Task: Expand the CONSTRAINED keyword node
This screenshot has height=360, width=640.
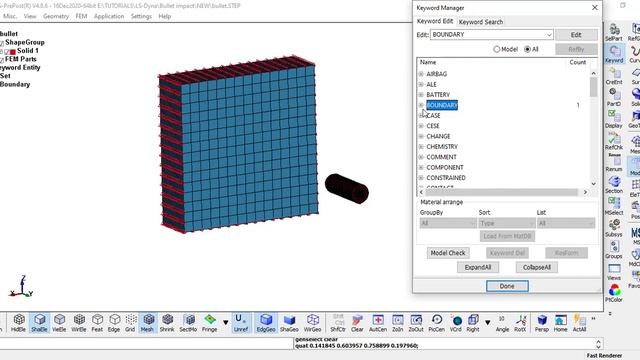Action: click(x=421, y=178)
